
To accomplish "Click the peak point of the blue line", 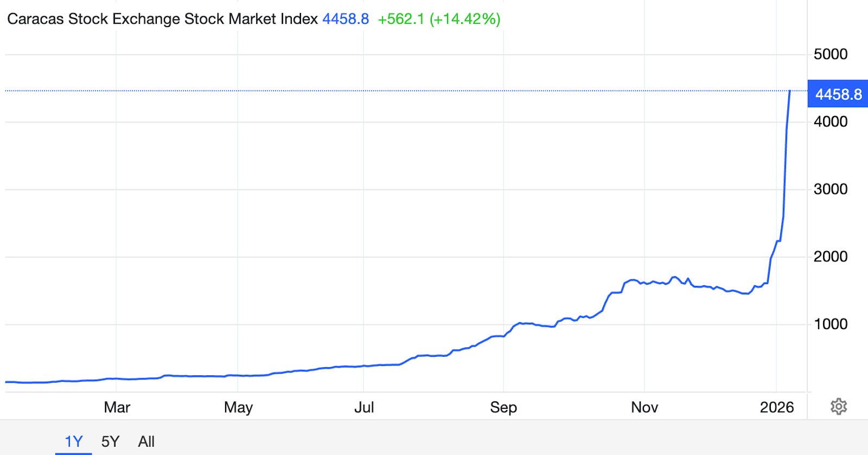I will point(789,91).
